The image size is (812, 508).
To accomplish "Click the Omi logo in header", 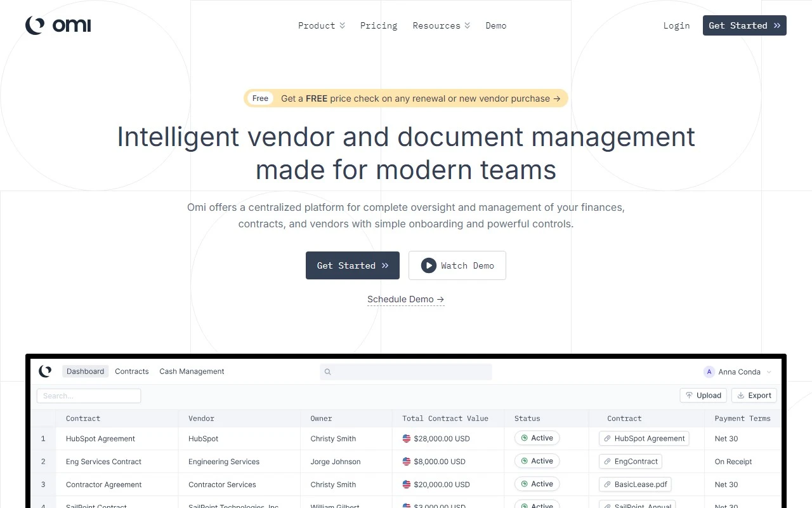I will (58, 25).
